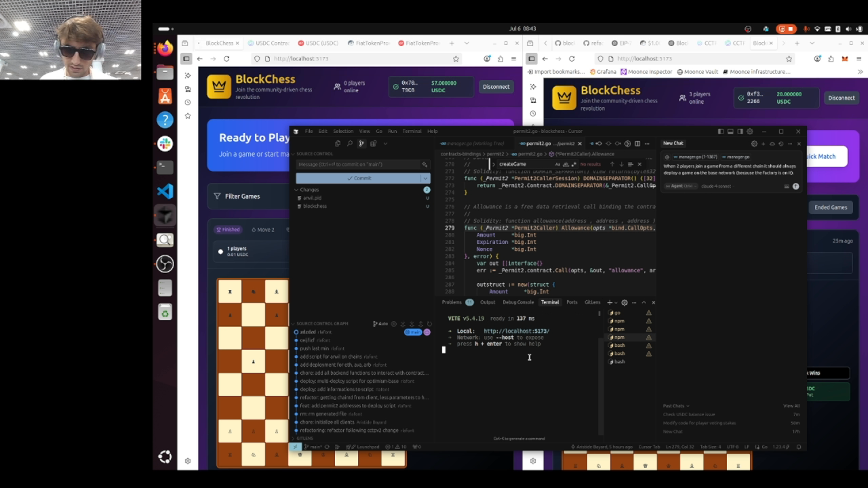Open Slack from the dock

(x=165, y=144)
